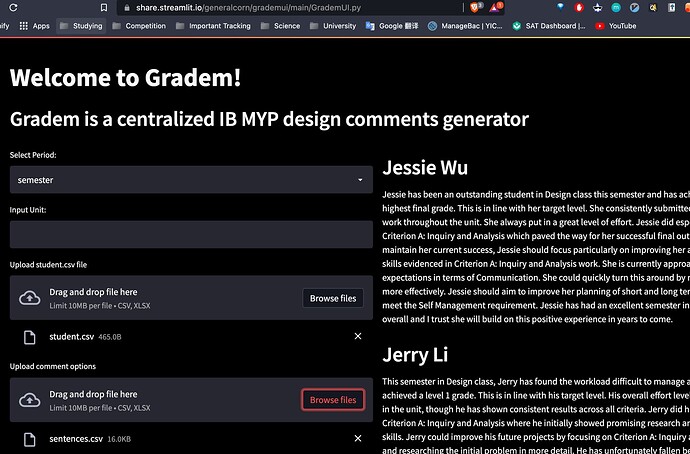This screenshot has height=454, width=690.
Task: Click the file icon next to sentences.csv
Action: pyautogui.click(x=29, y=439)
